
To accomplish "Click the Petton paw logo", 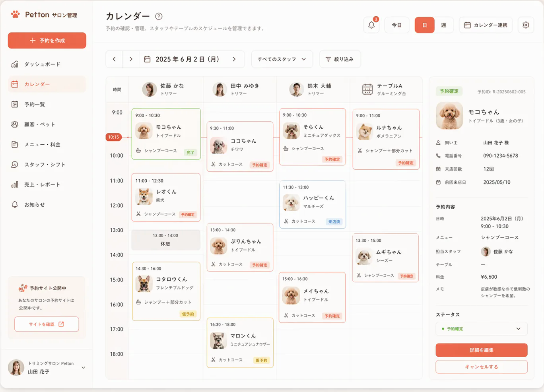I will click(15, 15).
